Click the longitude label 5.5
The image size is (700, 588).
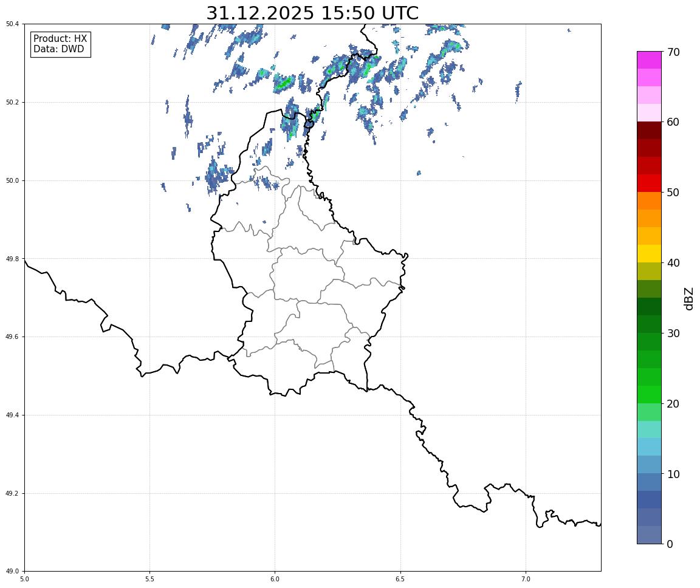pos(150,579)
